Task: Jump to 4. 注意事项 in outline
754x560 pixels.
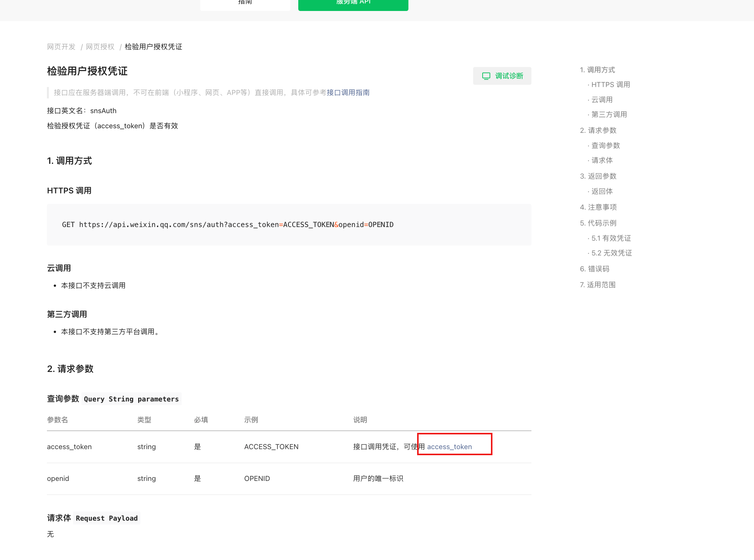Action: pyautogui.click(x=598, y=207)
